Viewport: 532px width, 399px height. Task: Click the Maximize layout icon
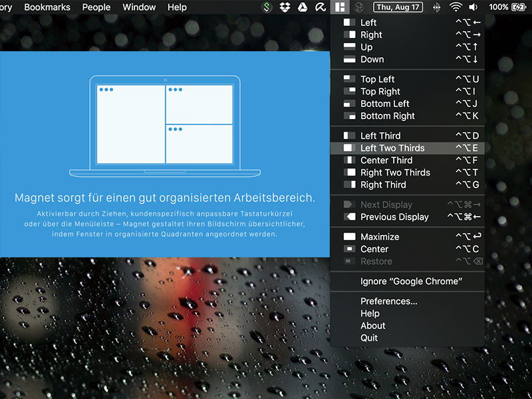349,237
